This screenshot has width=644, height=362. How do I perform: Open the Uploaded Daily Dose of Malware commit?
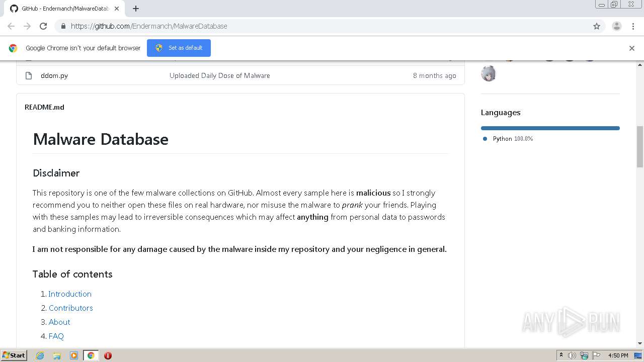[x=220, y=75]
